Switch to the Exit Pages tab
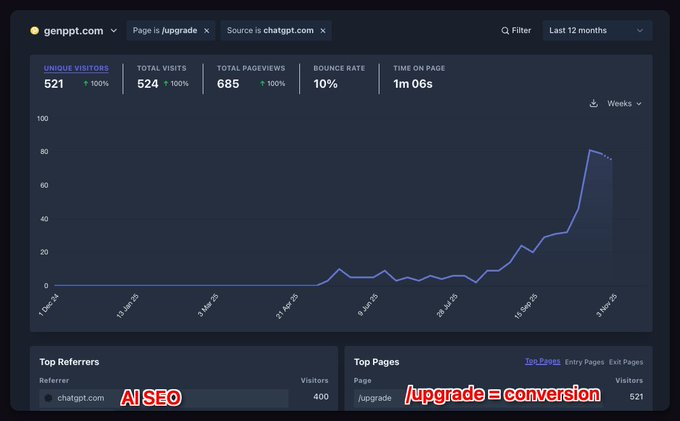 click(626, 362)
